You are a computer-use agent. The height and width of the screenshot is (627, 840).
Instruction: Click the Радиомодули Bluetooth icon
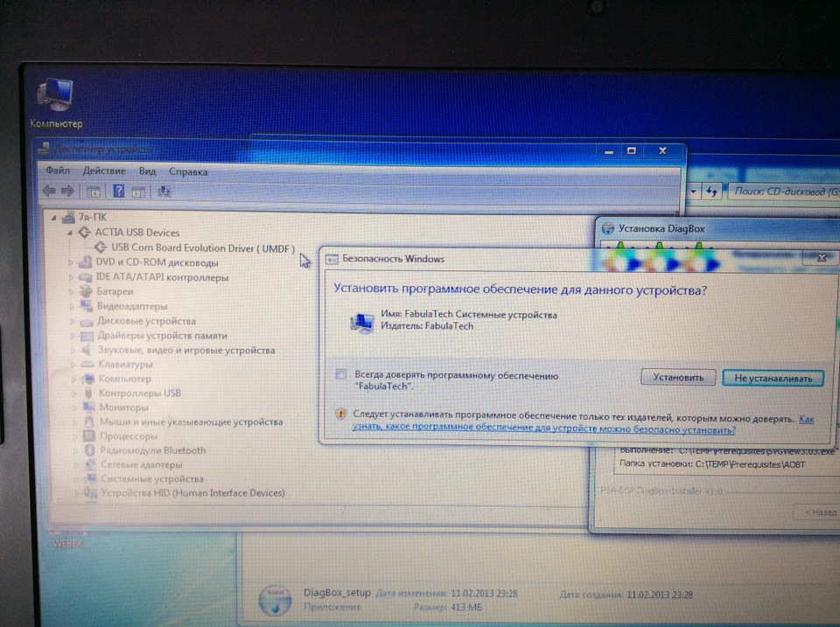pos(89,450)
